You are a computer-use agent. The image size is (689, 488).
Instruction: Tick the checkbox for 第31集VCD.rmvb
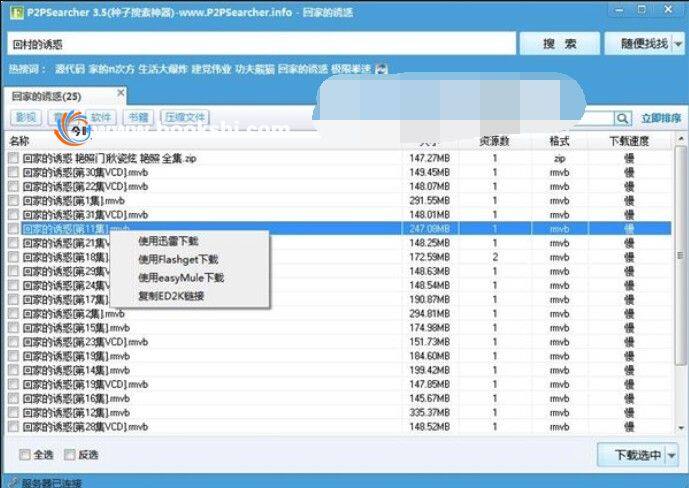(x=14, y=214)
